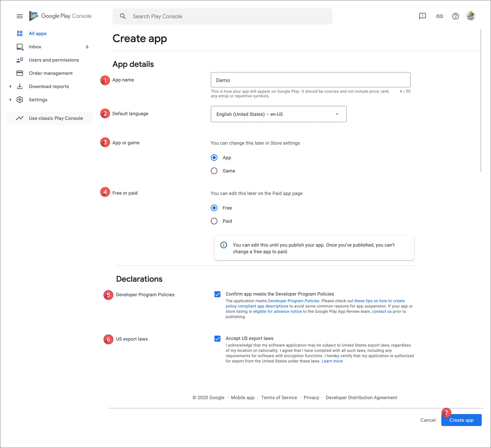Open the Default language dropdown
The image size is (491, 448).
[278, 114]
